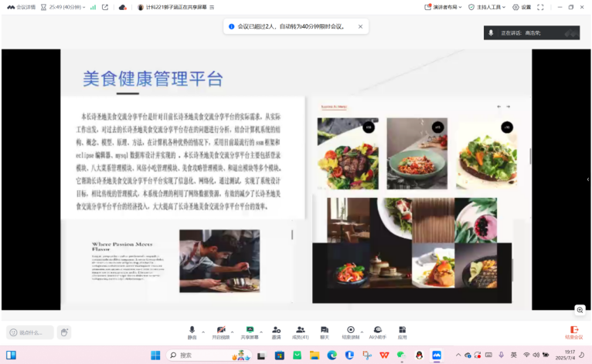The width and height of the screenshot is (592, 364).
Task: Expand the audio options arrow beside 静音
Action: click(203, 329)
